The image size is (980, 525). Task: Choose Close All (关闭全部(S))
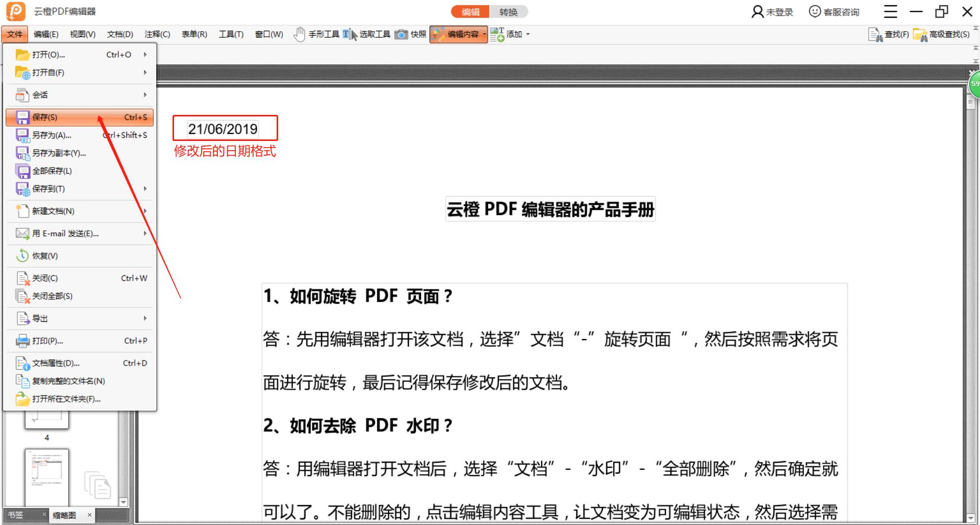pyautogui.click(x=80, y=296)
